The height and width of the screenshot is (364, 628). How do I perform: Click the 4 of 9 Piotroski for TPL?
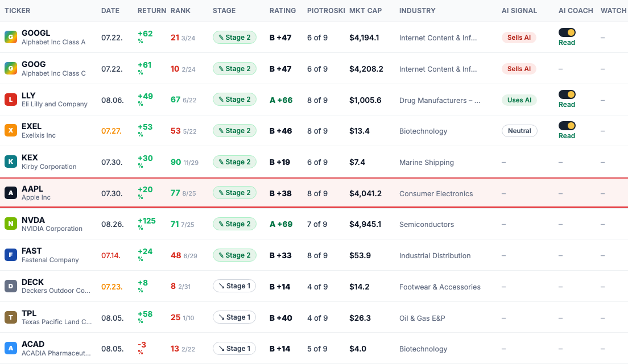317,318
